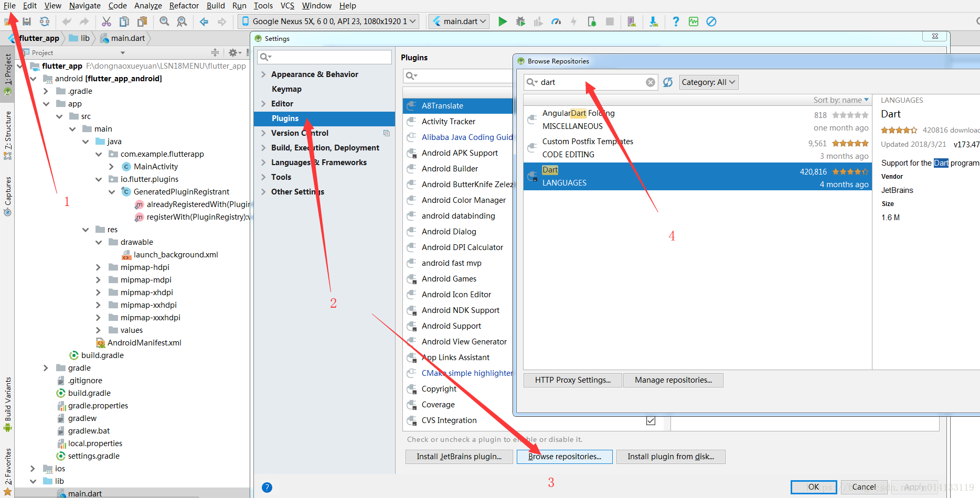Open the VCS menu

tap(287, 6)
